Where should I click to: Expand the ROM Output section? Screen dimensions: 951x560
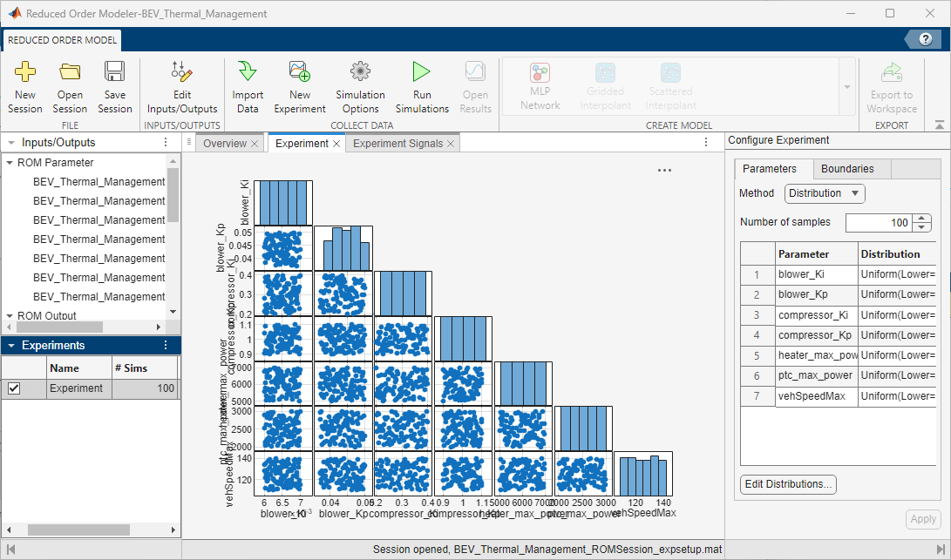pos(9,315)
